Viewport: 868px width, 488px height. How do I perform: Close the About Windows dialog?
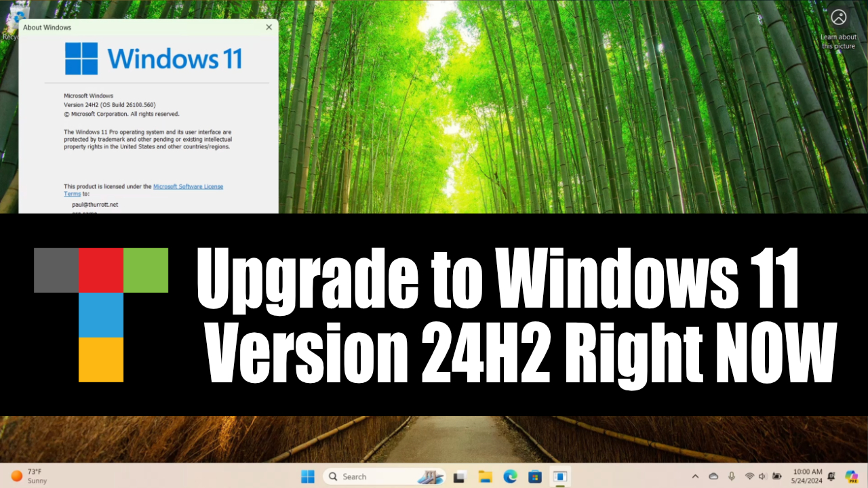coord(269,27)
